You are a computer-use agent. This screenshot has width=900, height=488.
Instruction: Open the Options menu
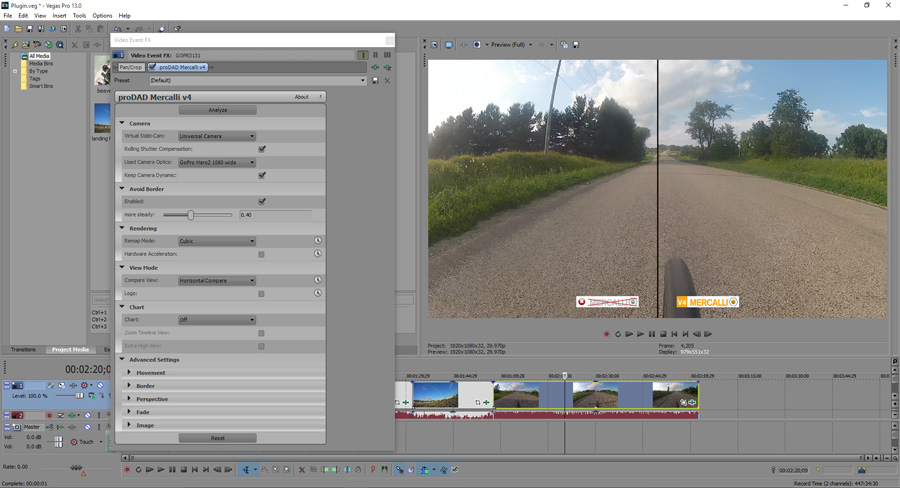click(x=102, y=16)
